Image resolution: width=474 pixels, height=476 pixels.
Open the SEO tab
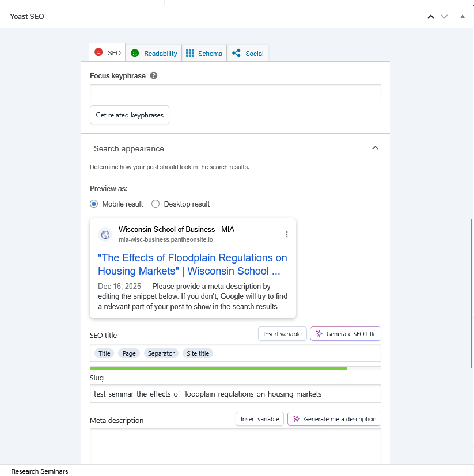(x=108, y=53)
